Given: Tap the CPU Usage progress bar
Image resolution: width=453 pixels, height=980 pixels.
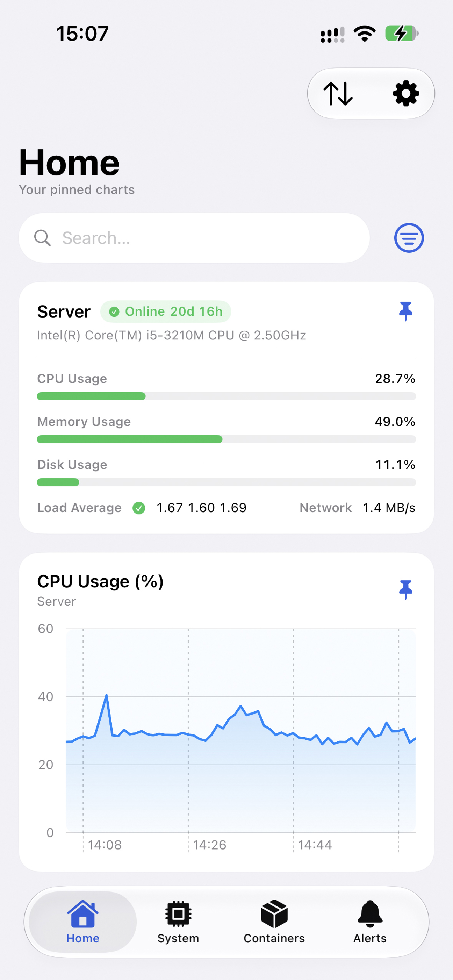Looking at the screenshot, I should [x=226, y=396].
